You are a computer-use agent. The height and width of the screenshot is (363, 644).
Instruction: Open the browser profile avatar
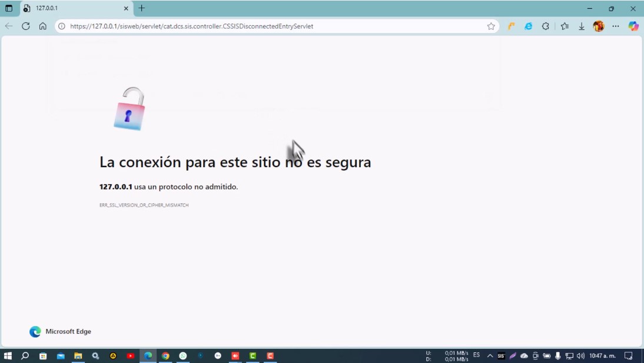point(599,26)
